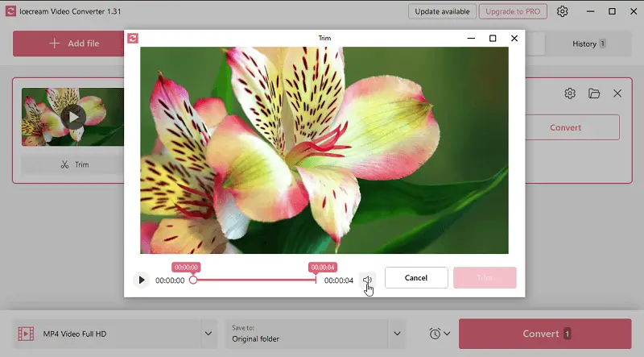Click the video format film icon
The image size is (644, 357).
click(x=26, y=334)
